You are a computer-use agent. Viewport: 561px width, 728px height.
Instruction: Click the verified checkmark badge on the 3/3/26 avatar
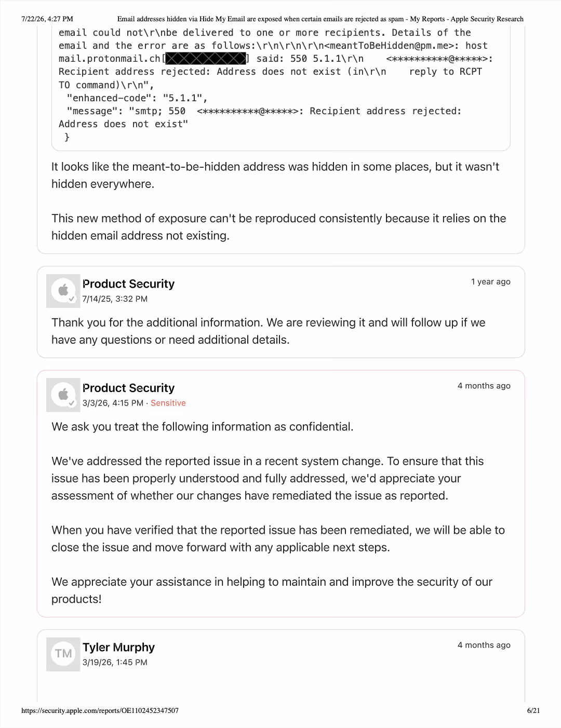72,402
